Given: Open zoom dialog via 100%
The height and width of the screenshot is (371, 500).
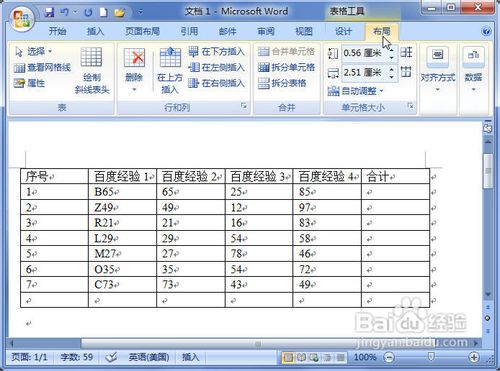Looking at the screenshot, I should [x=365, y=357].
